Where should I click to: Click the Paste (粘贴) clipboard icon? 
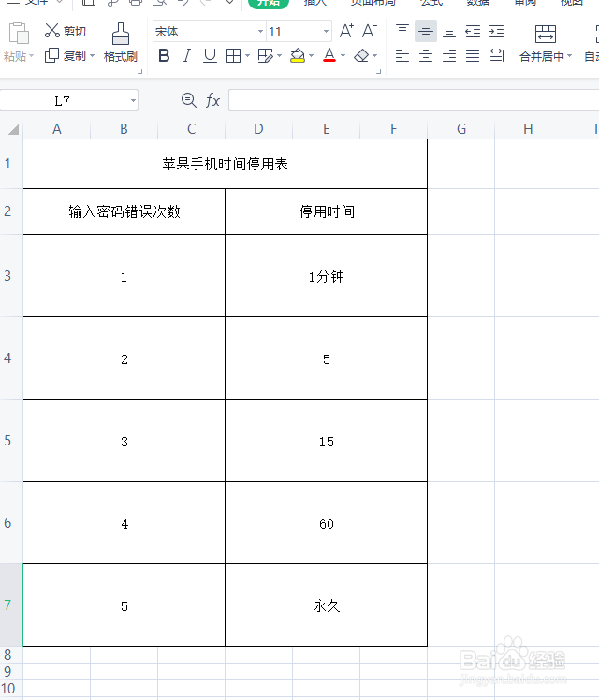coord(19,34)
